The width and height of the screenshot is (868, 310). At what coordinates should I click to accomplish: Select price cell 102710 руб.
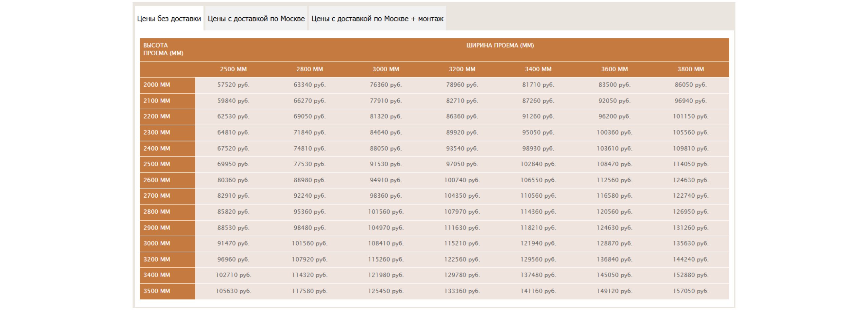click(233, 275)
